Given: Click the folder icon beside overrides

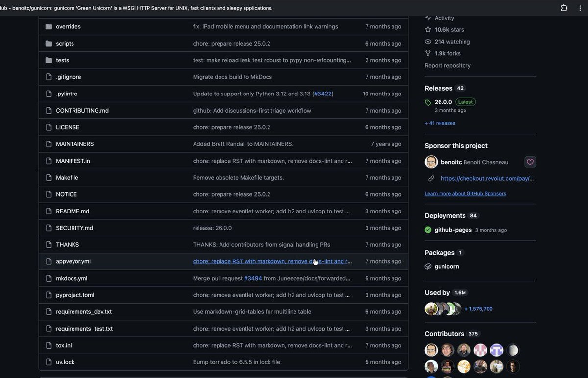Looking at the screenshot, I should point(49,26).
